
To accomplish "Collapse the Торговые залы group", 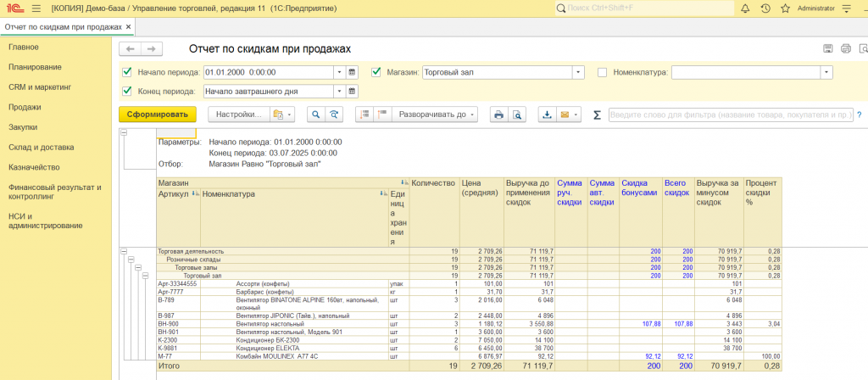I will 138,267.
